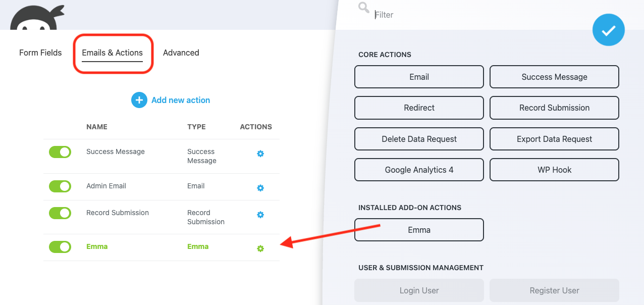644x305 pixels.
Task: Click the Success Message name in list
Action: (x=116, y=151)
